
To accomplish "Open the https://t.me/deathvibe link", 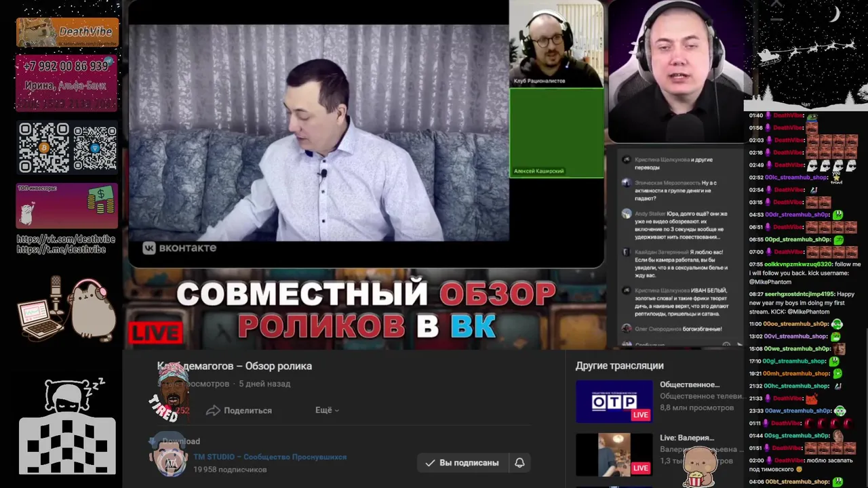I will point(61,249).
